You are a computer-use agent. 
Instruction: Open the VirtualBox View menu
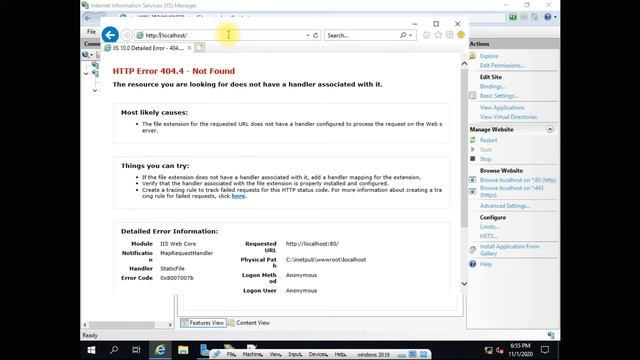[x=275, y=354]
